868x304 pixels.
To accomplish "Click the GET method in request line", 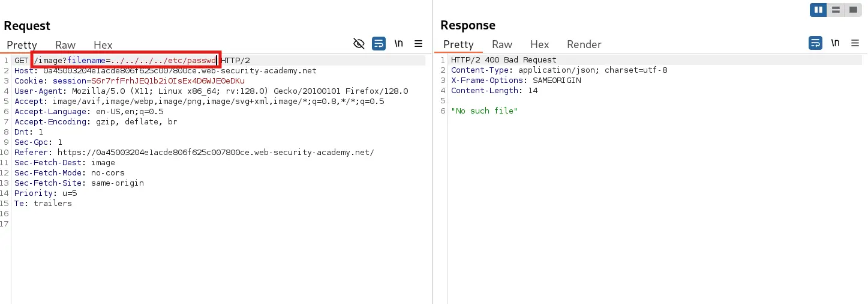I will click(x=22, y=61).
